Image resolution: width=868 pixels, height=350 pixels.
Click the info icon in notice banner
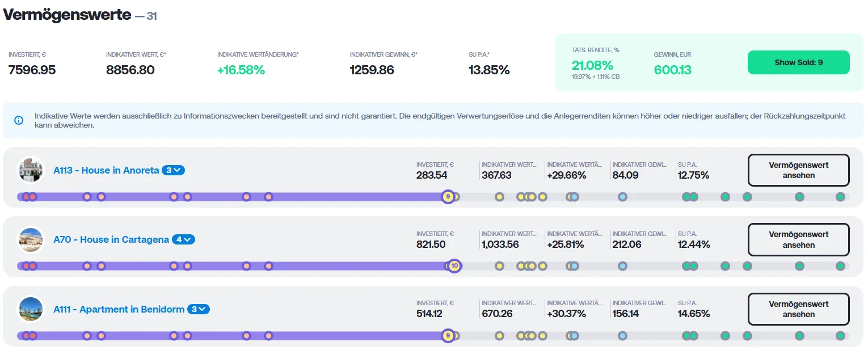point(19,120)
